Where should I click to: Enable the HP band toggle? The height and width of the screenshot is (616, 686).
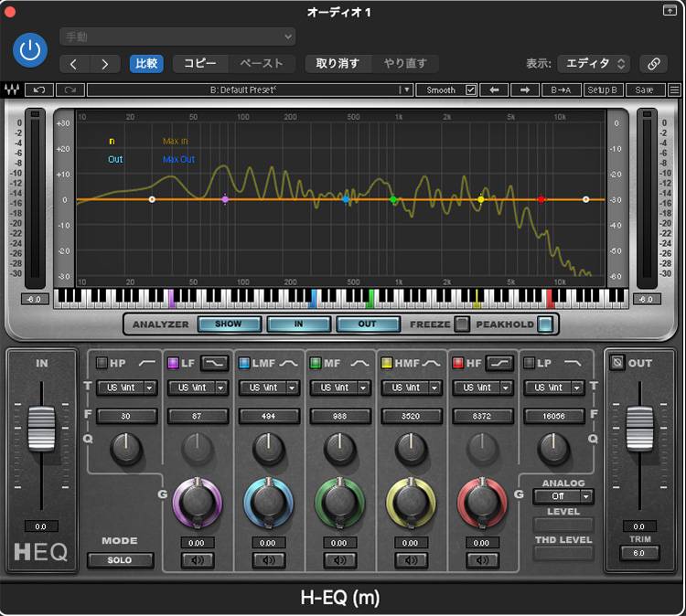coord(102,363)
